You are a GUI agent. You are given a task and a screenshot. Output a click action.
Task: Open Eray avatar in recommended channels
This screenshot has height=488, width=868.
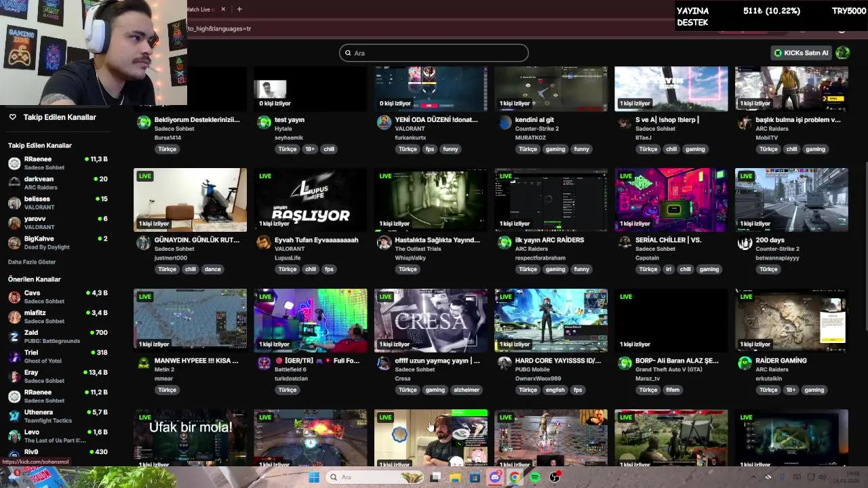click(14, 376)
